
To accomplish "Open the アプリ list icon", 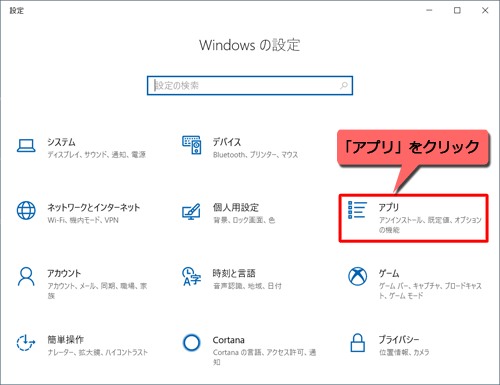I will [x=357, y=210].
